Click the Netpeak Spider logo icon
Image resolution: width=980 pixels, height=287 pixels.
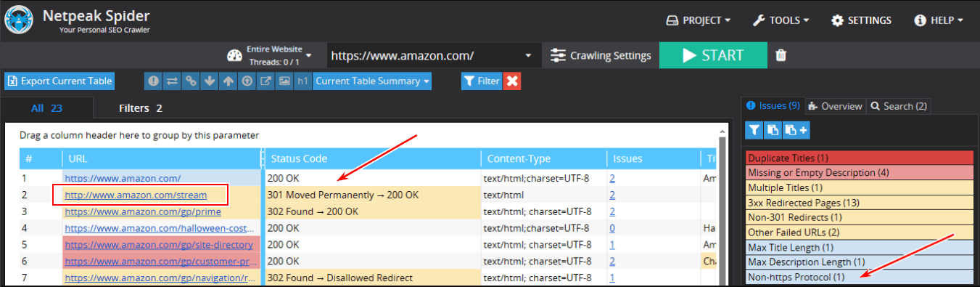pyautogui.click(x=18, y=20)
